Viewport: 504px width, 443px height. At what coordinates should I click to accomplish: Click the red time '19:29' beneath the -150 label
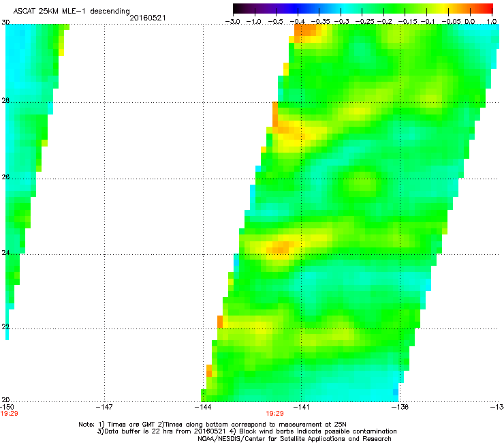(9, 414)
